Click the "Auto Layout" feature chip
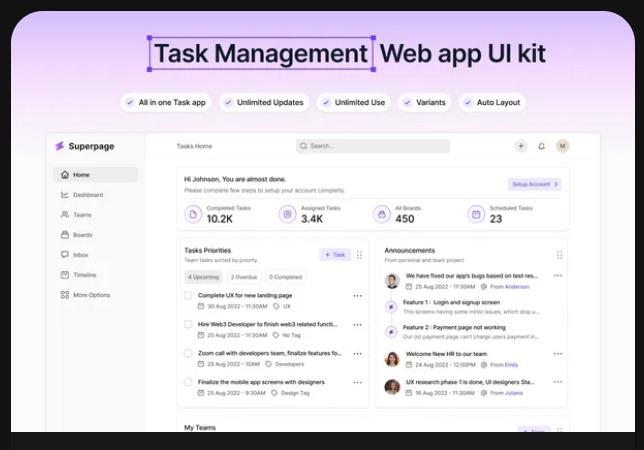644x450 pixels. click(492, 102)
